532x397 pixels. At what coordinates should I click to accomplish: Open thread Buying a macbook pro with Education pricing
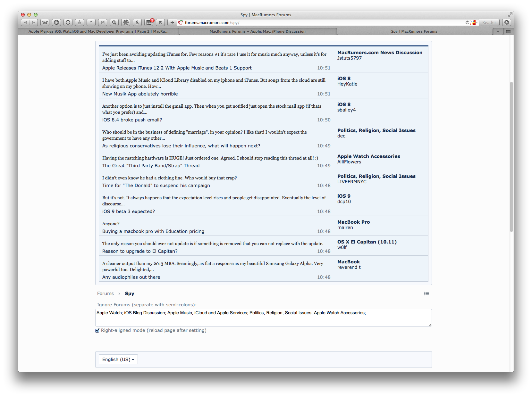(153, 231)
